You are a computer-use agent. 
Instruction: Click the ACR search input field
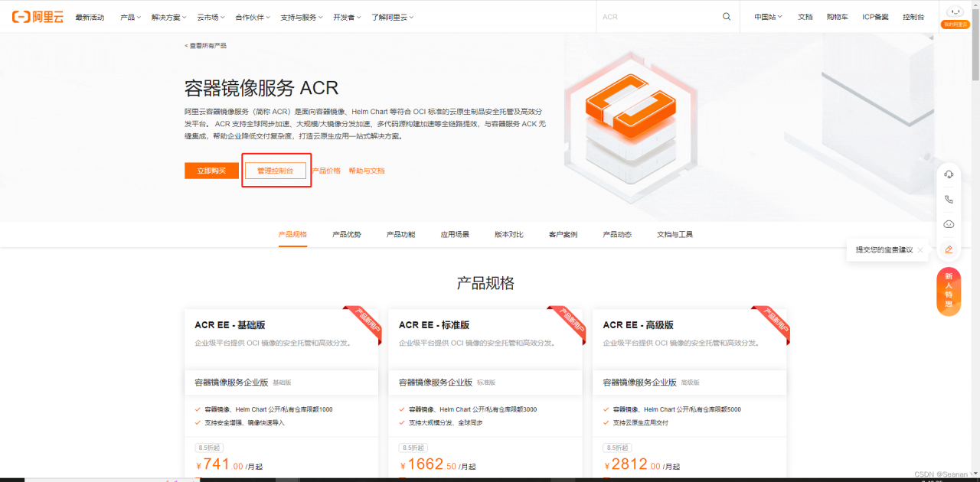click(658, 16)
